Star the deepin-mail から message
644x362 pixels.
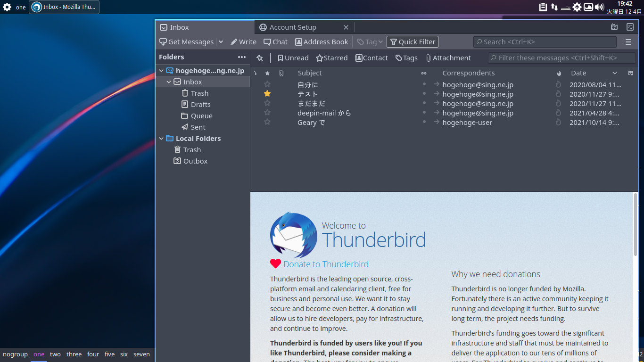click(x=267, y=113)
